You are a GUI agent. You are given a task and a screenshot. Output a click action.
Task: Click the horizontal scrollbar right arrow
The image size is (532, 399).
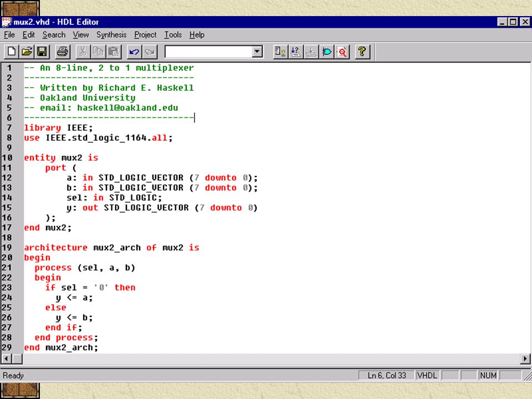525,359
